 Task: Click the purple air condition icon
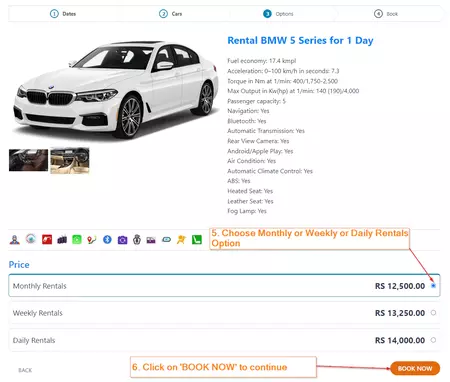[151, 240]
